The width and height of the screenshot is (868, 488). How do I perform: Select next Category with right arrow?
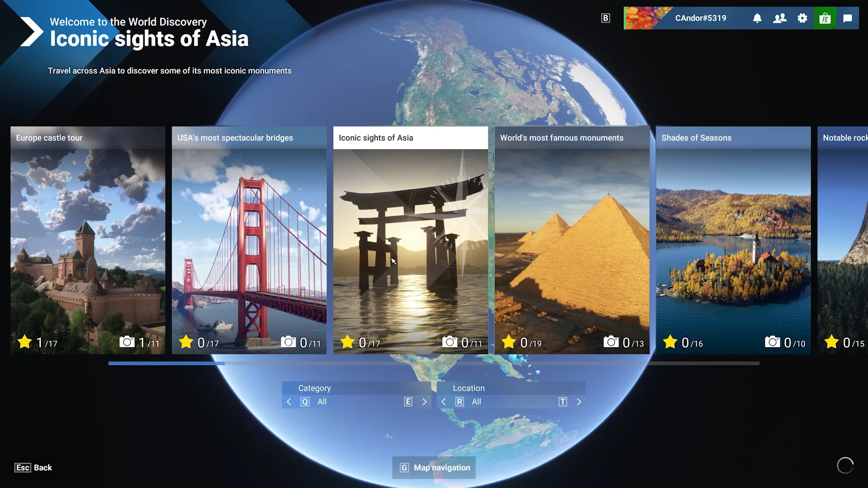(424, 402)
